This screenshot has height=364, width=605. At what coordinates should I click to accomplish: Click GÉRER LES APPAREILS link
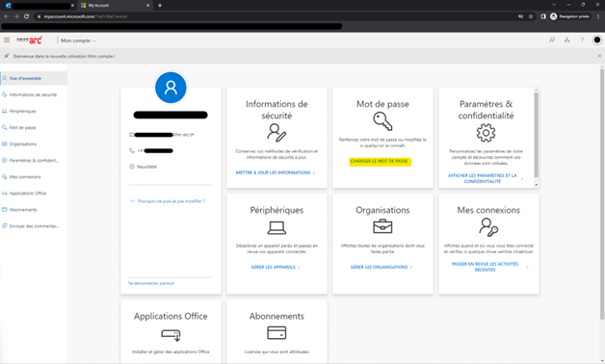tap(276, 267)
